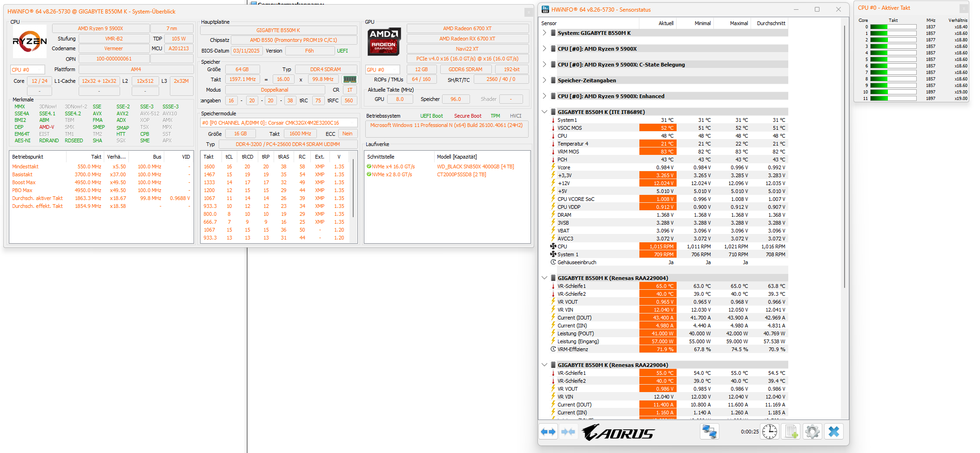The width and height of the screenshot is (980, 453).
Task: Reset the sensor timer clock icon
Action: (x=770, y=432)
